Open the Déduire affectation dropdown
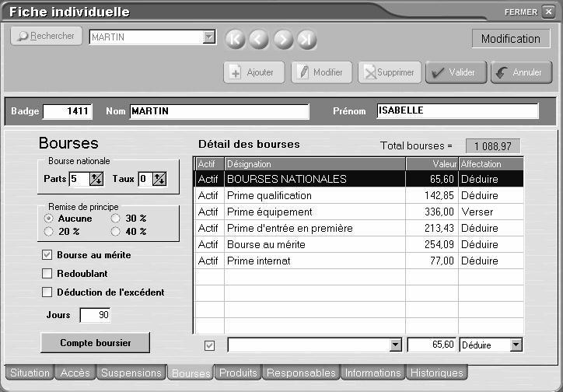 coord(516,345)
